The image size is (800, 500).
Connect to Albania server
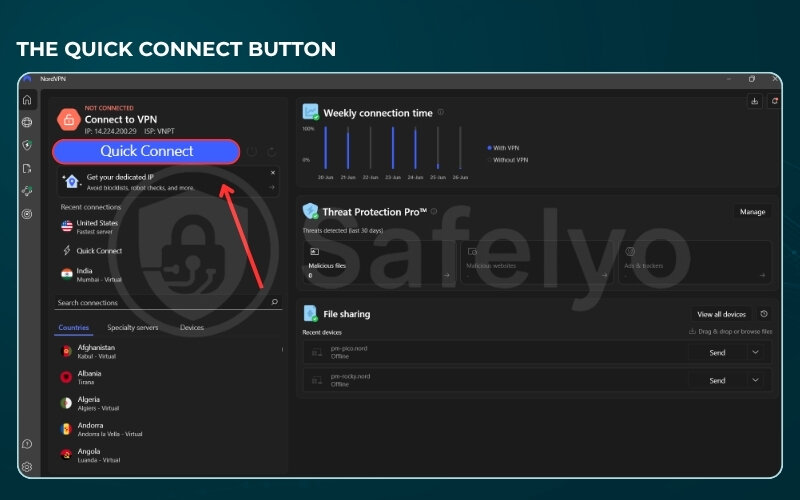pos(168,378)
